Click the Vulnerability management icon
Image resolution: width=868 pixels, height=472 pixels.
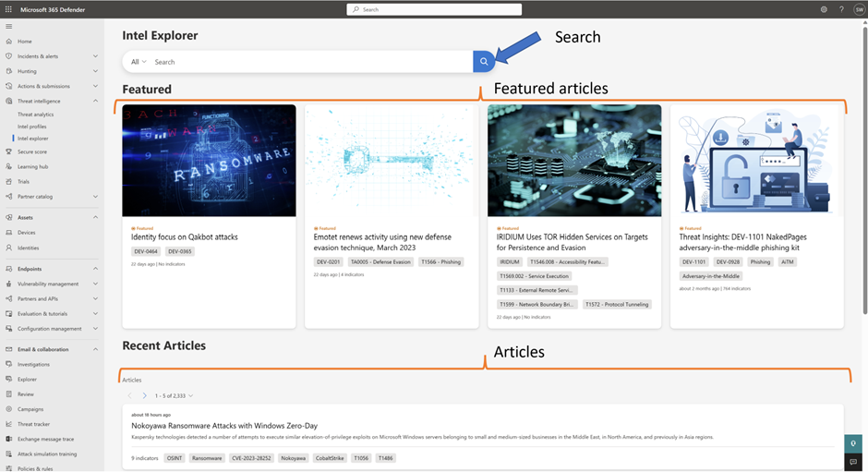(x=9, y=284)
